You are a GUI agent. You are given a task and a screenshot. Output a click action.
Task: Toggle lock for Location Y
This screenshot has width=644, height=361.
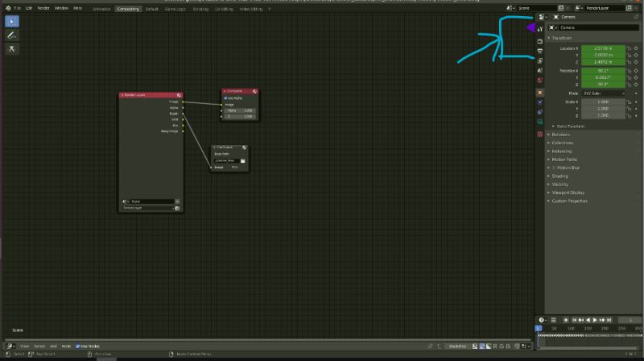[x=629, y=55]
